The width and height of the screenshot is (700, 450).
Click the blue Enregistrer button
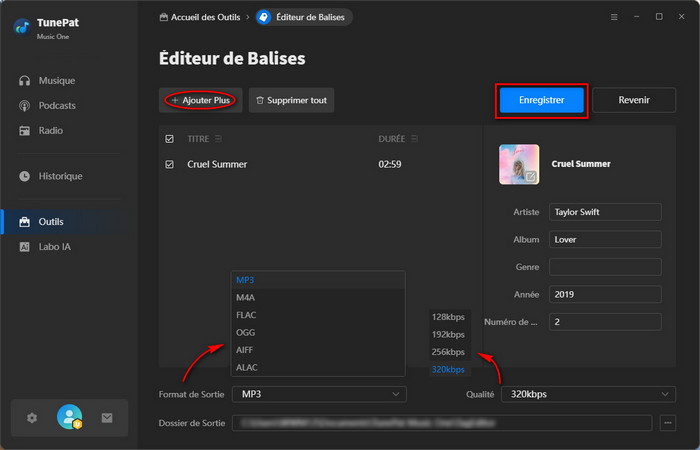pos(542,100)
